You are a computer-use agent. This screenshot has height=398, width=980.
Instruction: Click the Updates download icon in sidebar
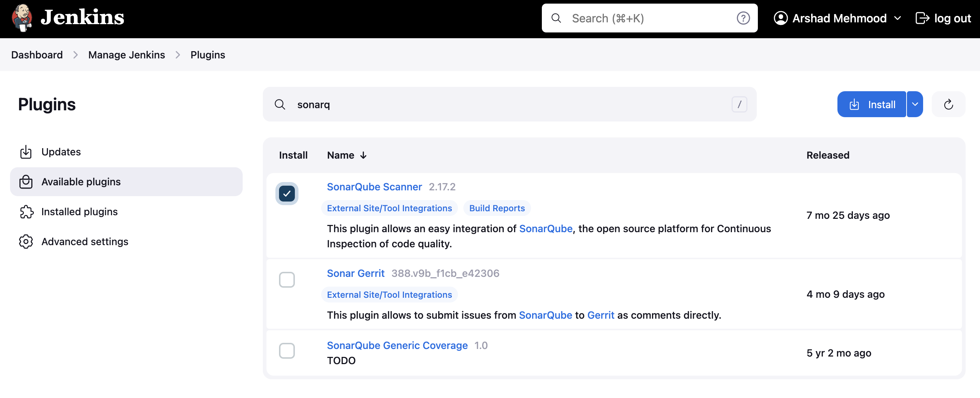26,152
